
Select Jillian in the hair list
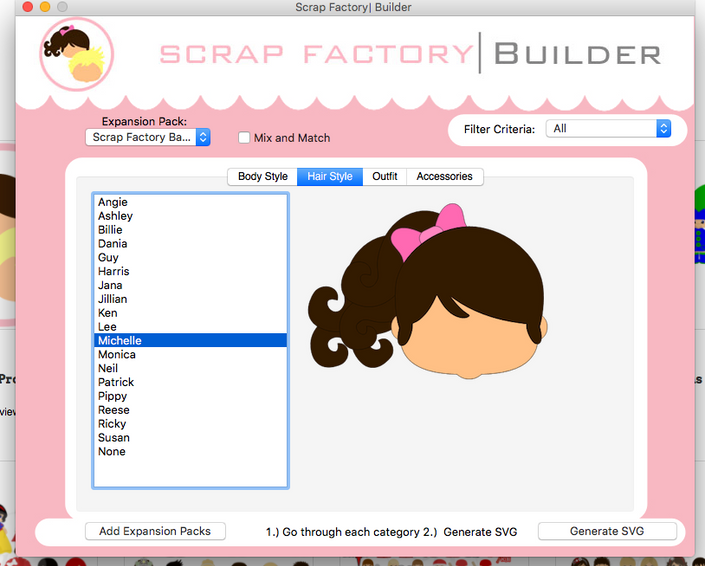click(190, 299)
